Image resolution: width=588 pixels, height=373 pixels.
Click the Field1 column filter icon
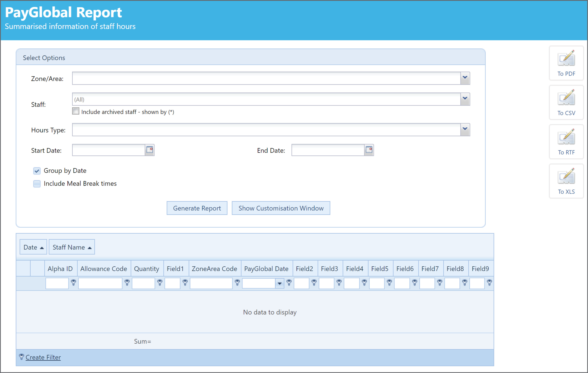tap(185, 283)
